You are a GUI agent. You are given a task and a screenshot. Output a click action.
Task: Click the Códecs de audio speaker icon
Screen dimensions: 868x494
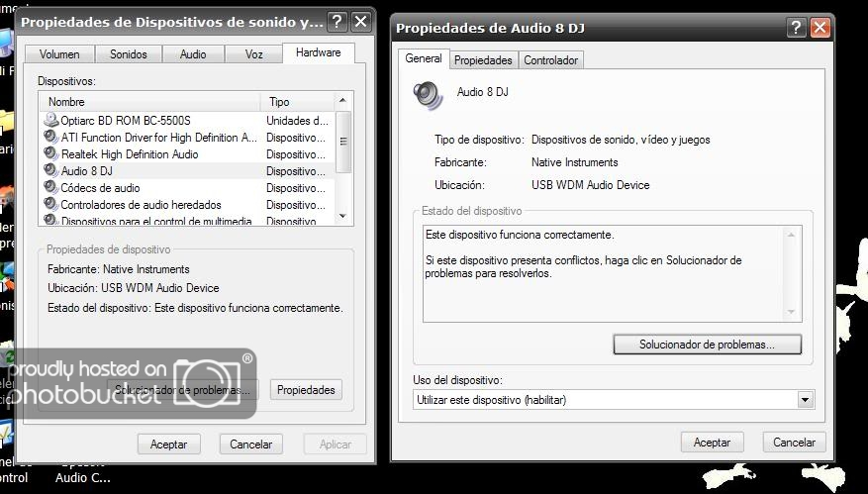[x=51, y=187]
